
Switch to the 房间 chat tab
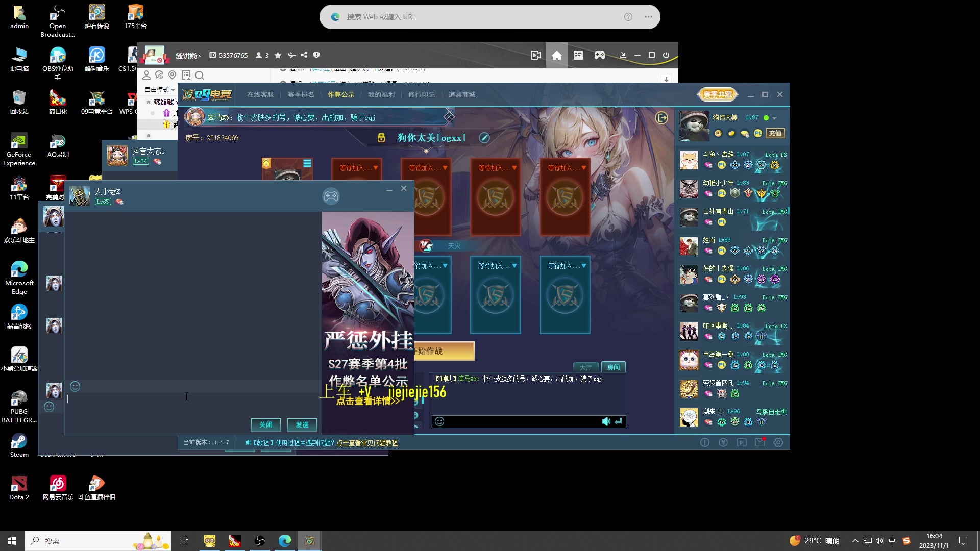pos(614,367)
